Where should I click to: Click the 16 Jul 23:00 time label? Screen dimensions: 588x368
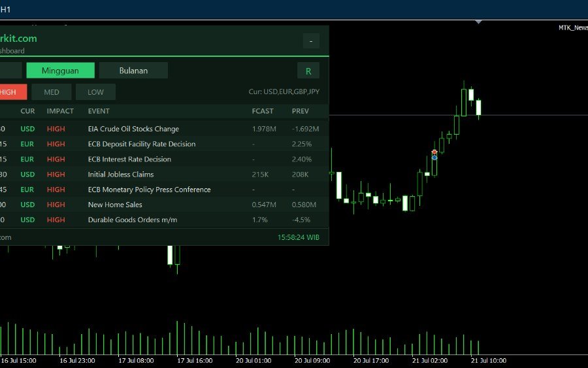click(77, 361)
